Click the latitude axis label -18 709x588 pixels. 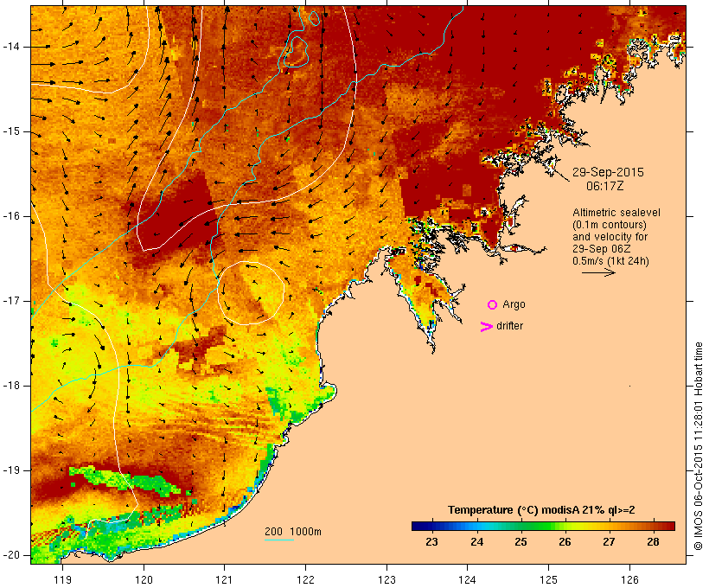tap(11, 386)
